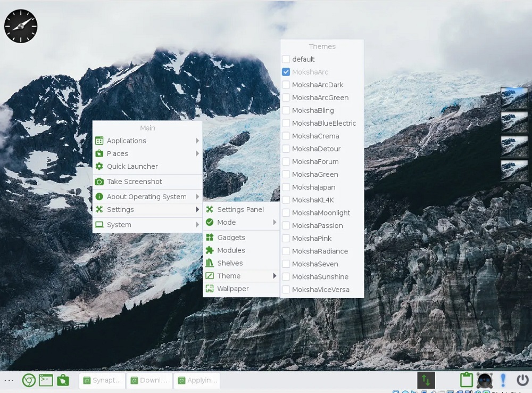Select the default theme checkbox
Image resolution: width=532 pixels, height=393 pixels.
[286, 59]
